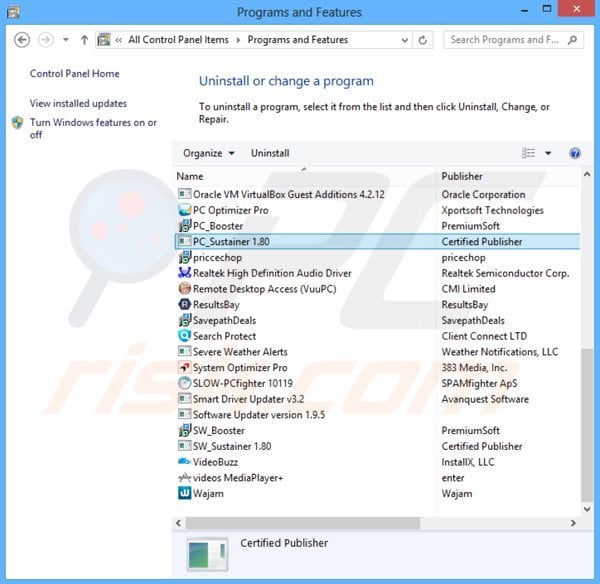
Task: Click horizontal scrollbar left arrow
Action: point(178,523)
